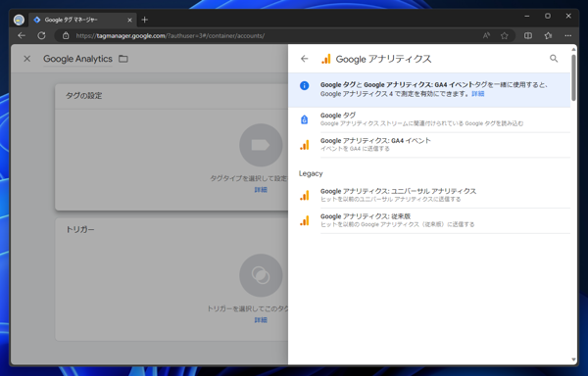Open the 詳細 link in the info banner
588x376 pixels.
click(x=478, y=94)
